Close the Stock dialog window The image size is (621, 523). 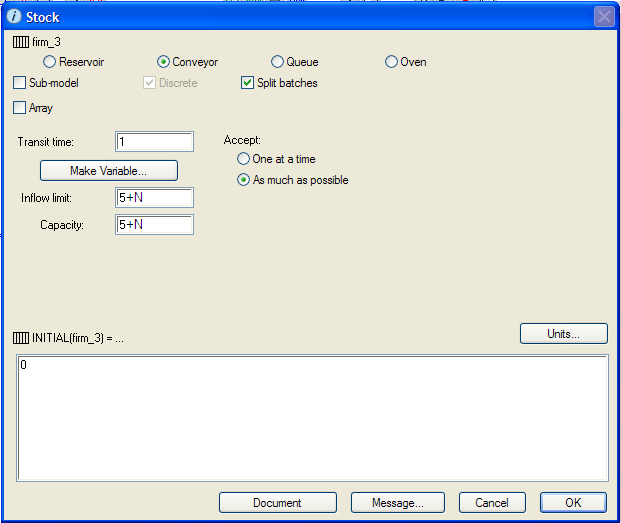[x=604, y=17]
